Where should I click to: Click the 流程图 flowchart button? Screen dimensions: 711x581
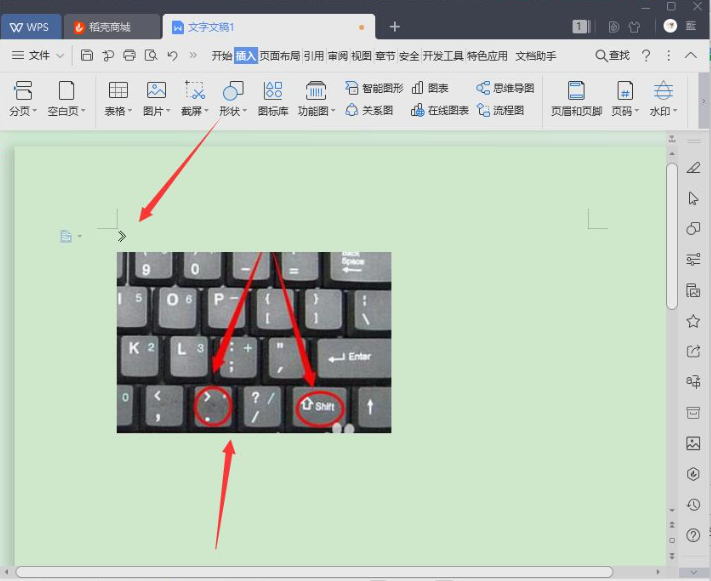pyautogui.click(x=500, y=110)
